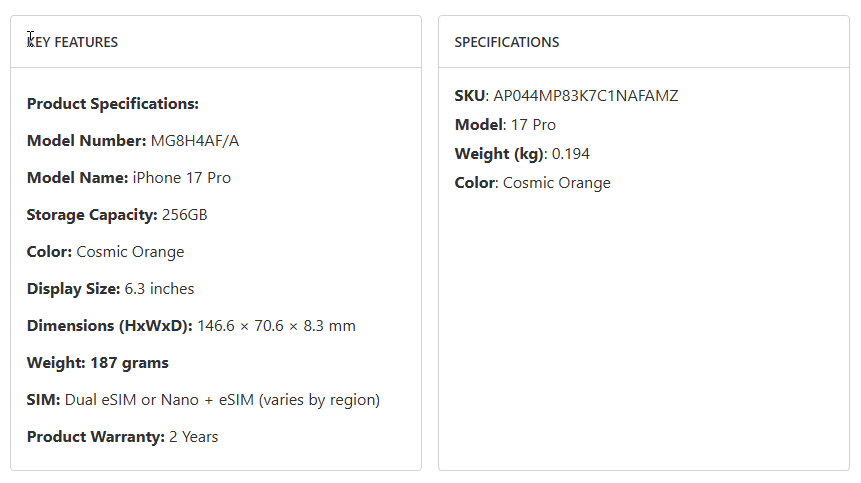Click the iPhone 17 Pro model name
This screenshot has width=861, height=483.
point(182,178)
